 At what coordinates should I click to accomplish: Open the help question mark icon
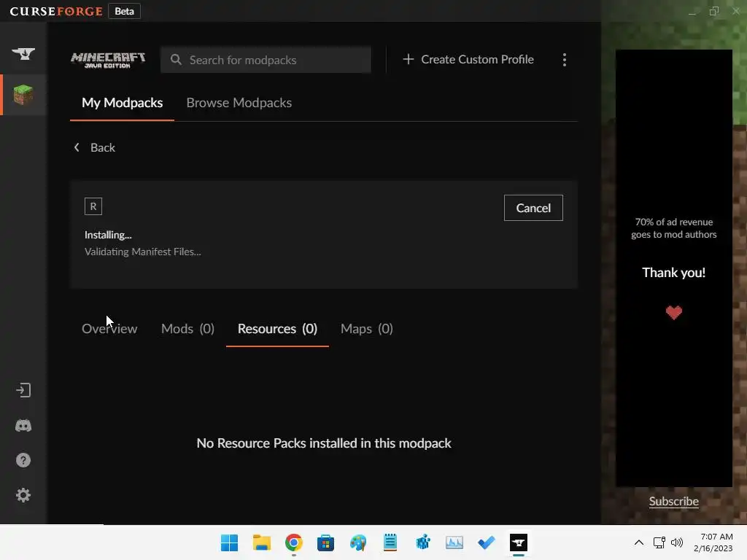(x=23, y=460)
